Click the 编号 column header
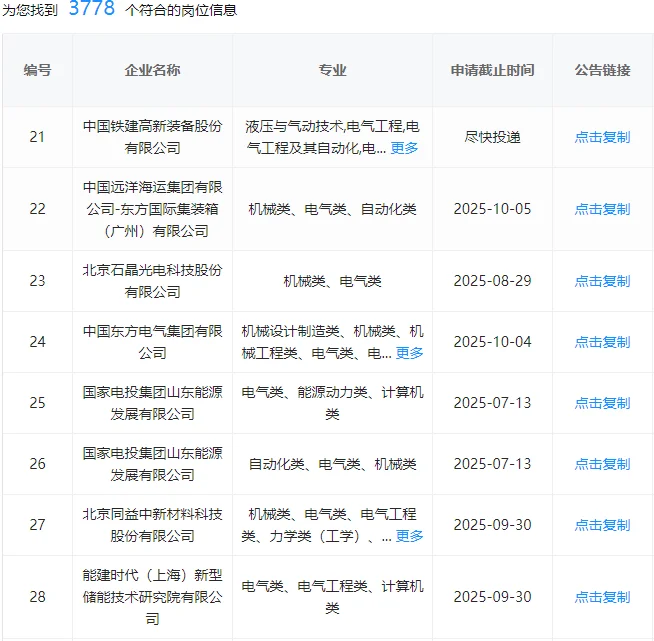654x641 pixels. pos(38,70)
